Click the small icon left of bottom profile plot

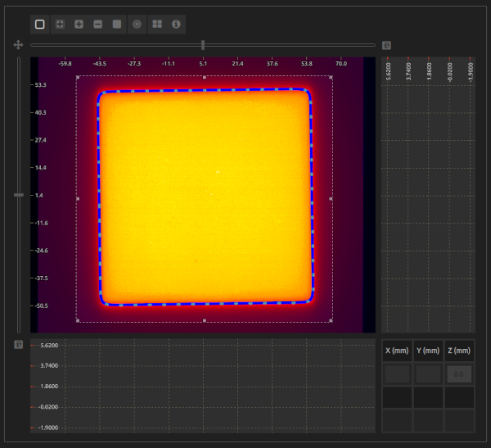coord(19,345)
